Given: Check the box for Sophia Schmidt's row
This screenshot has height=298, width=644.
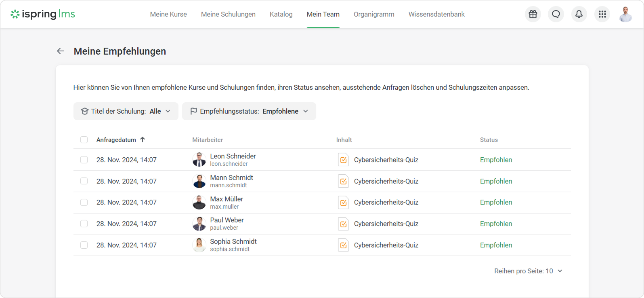Looking at the screenshot, I should click(84, 245).
